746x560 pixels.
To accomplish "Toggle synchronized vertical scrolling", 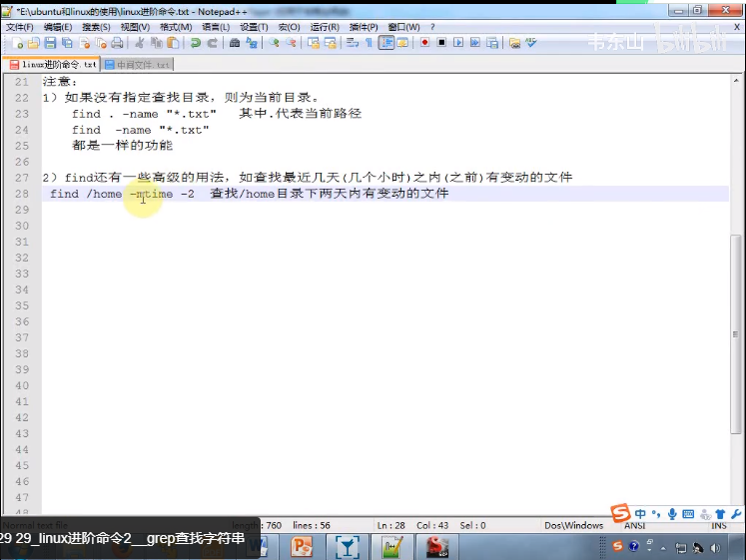I will pos(313,43).
